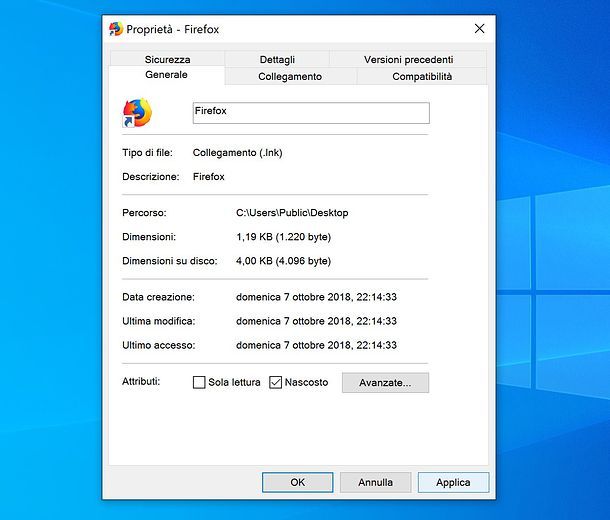Click the Tipo di file: label
This screenshot has width=610, height=520.
pos(147,153)
